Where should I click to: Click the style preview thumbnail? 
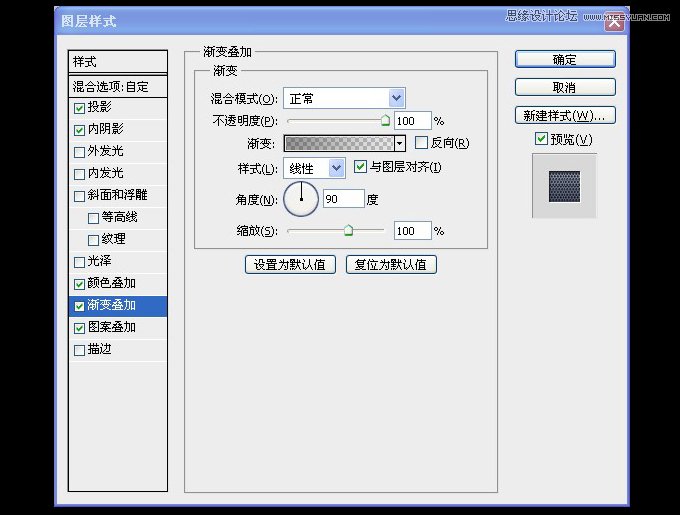point(564,186)
